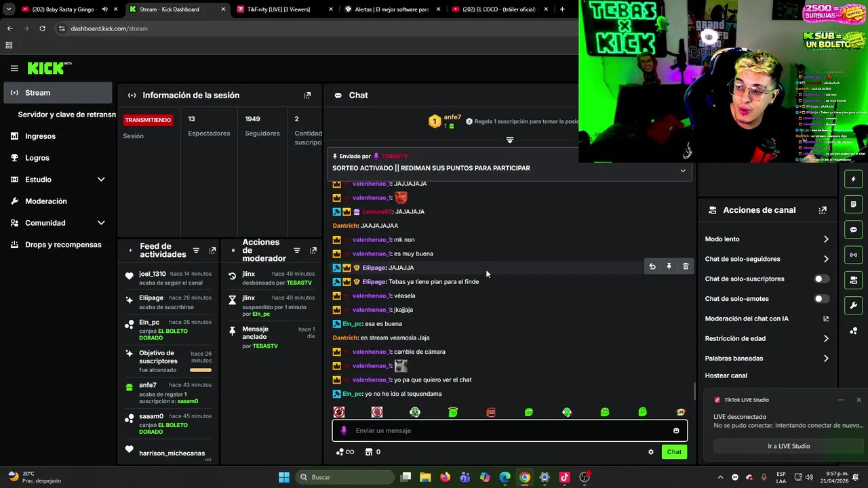Delete Eliipage's JAJAJJA message

coord(686,267)
